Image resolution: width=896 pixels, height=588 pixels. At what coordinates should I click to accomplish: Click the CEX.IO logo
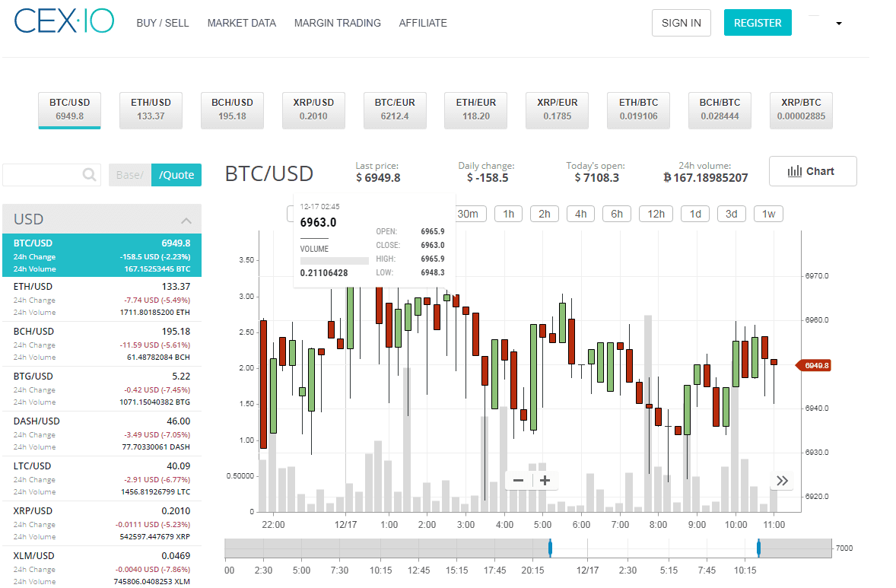point(64,21)
